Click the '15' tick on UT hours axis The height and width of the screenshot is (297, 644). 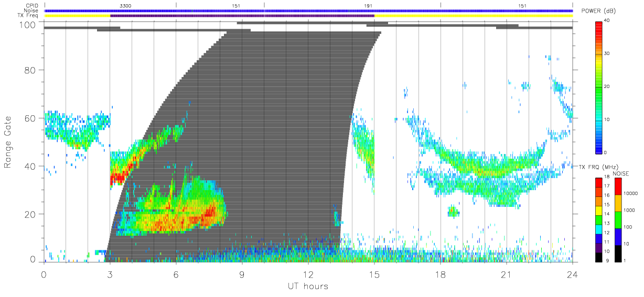pyautogui.click(x=374, y=274)
